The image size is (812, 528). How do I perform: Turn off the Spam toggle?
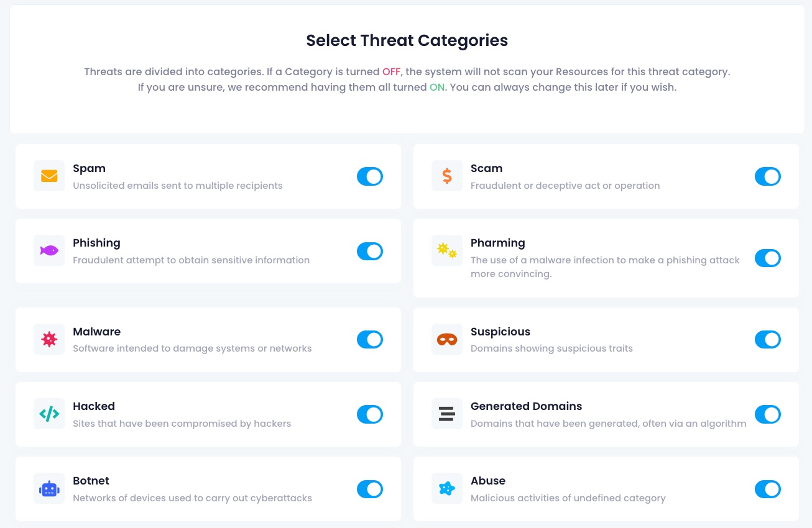(370, 176)
